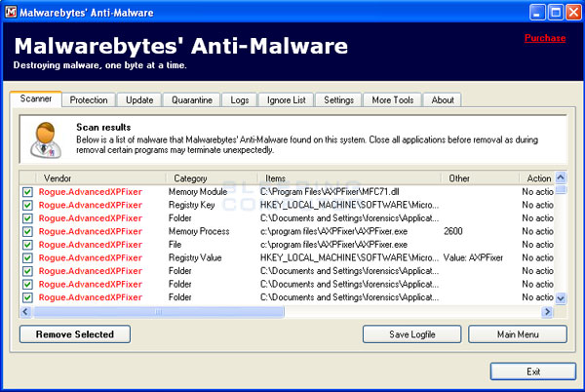Toggle checkbox for the File row

coord(27,245)
